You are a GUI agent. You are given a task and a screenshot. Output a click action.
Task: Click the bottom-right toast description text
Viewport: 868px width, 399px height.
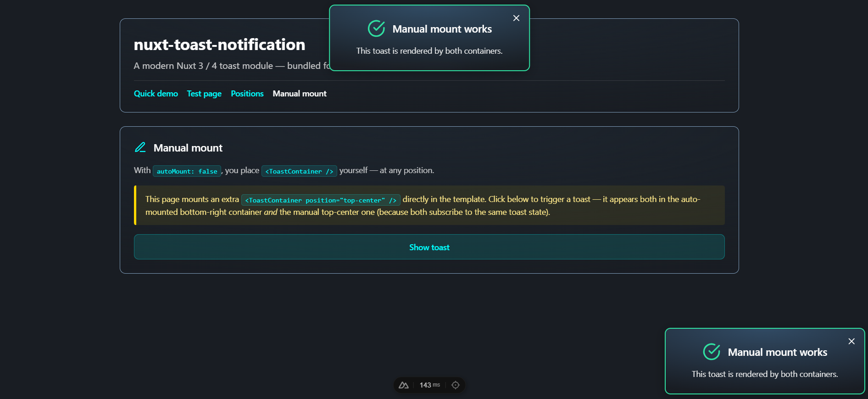(x=765, y=374)
